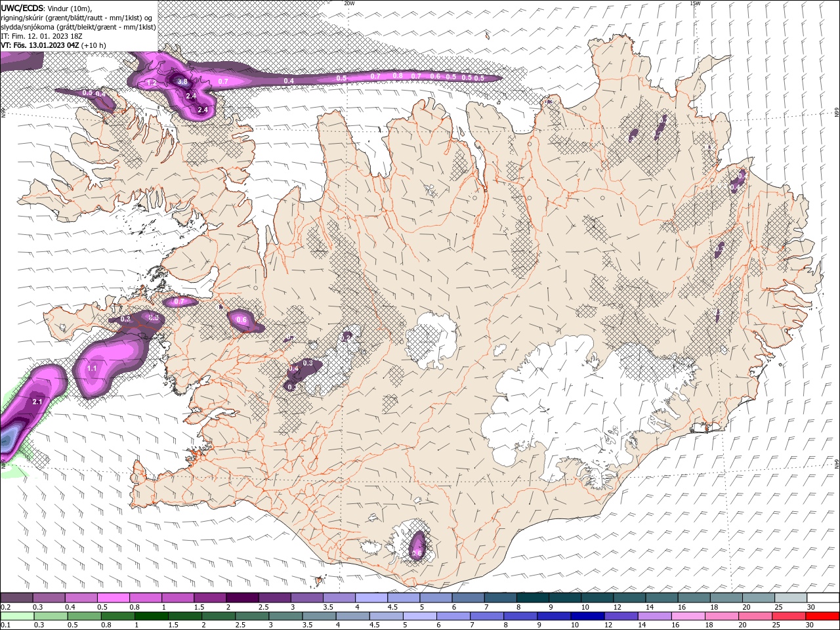840x630 pixels.
Task: Click the '20W' longitude label
Action: pyautogui.click(x=349, y=3)
